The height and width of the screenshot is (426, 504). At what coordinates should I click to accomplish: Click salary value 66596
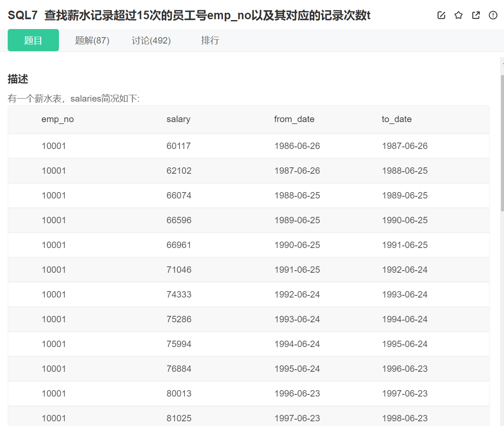pyautogui.click(x=179, y=220)
